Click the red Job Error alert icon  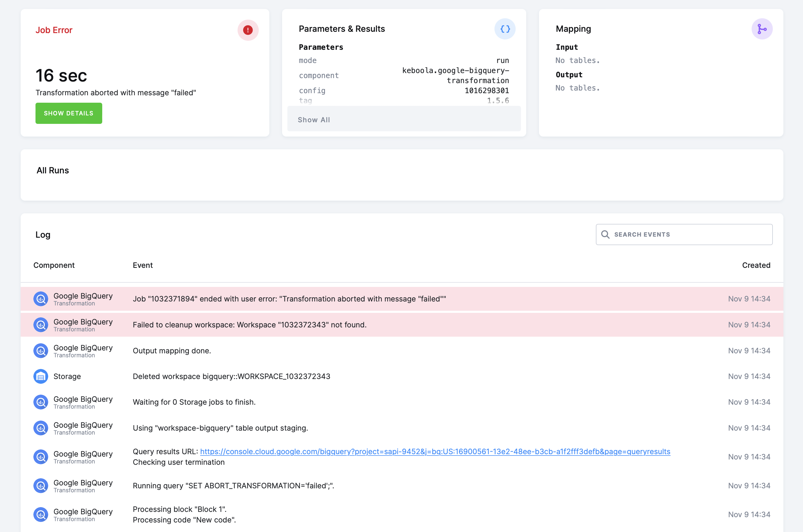pyautogui.click(x=248, y=30)
